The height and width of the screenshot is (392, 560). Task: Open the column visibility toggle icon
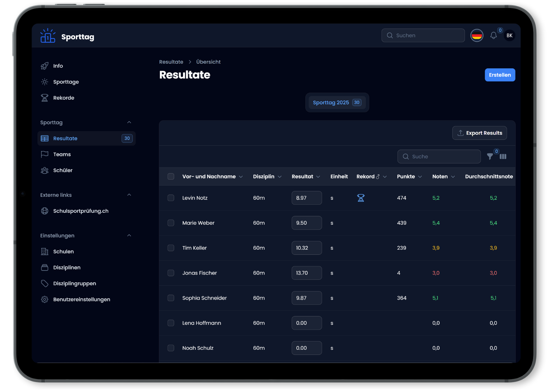point(503,157)
